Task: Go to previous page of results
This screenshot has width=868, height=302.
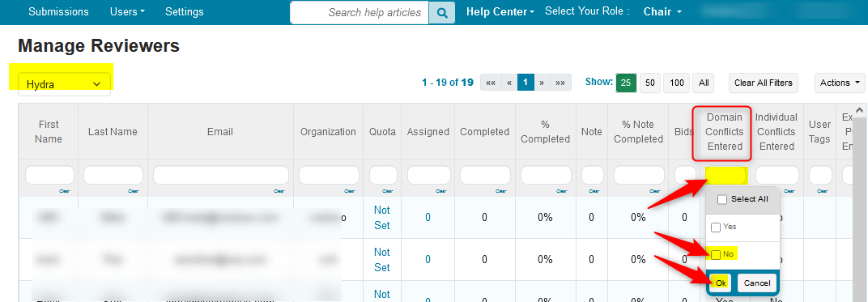Action: [x=509, y=83]
